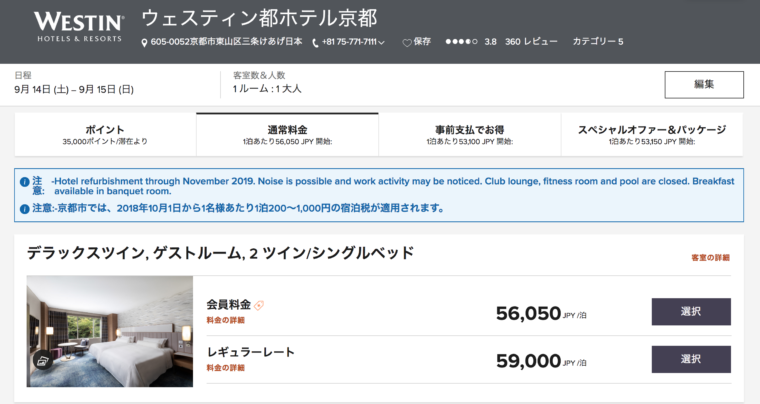Switch to the ポイント tab
This screenshot has height=404, width=760.
105,135
